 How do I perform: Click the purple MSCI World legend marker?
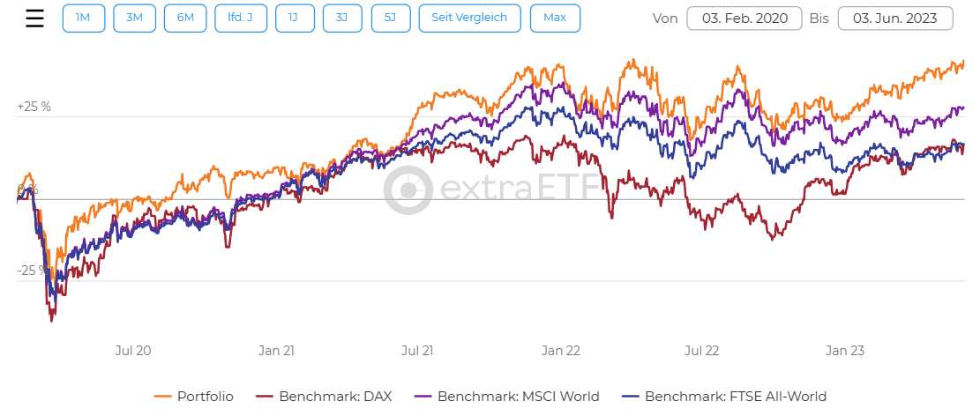[423, 397]
